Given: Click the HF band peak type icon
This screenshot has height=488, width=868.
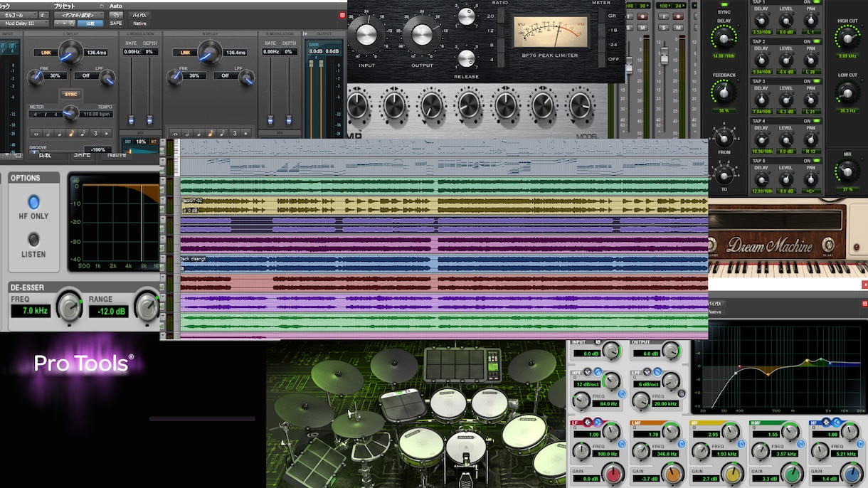Looking at the screenshot, I should pyautogui.click(x=825, y=423).
